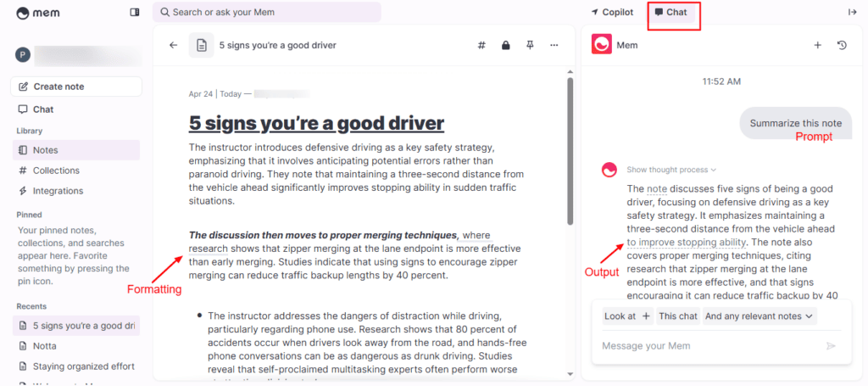The image size is (868, 386).
Task: Start a new chat with plus icon
Action: coord(818,46)
